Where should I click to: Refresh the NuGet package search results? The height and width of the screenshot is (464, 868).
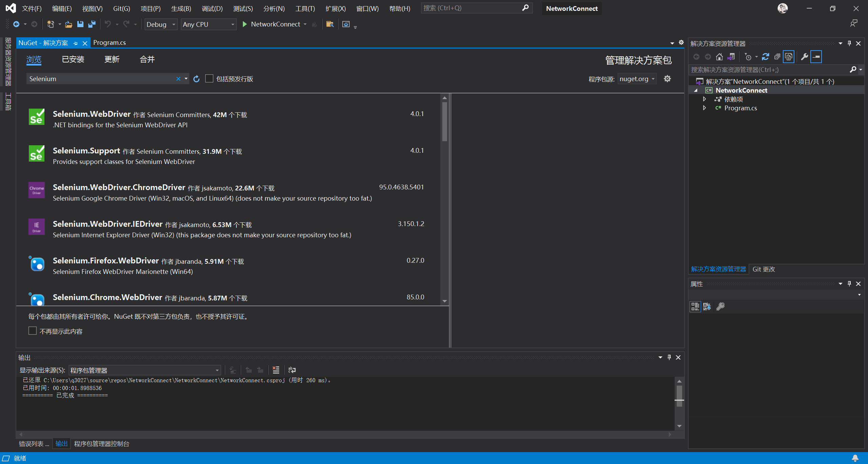[196, 79]
